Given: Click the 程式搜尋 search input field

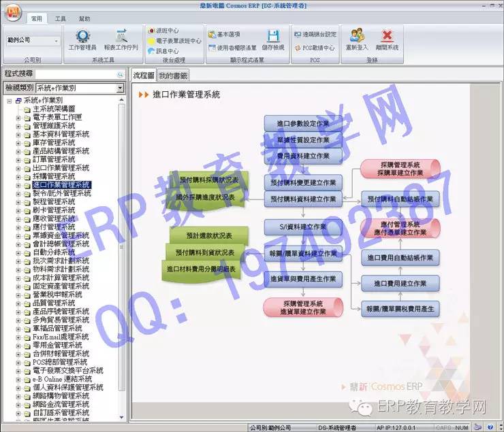Looking at the screenshot, I should tap(76, 73).
